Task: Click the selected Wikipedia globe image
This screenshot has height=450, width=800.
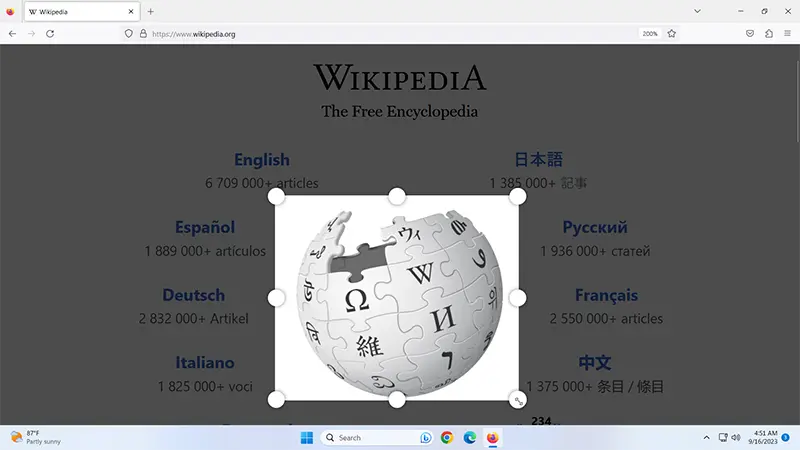Action: point(397,298)
